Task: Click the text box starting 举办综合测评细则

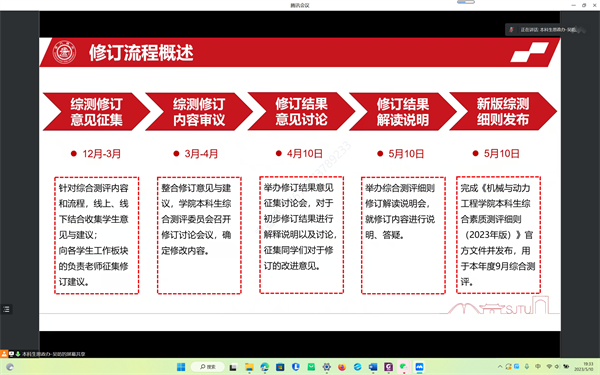Action: point(403,235)
